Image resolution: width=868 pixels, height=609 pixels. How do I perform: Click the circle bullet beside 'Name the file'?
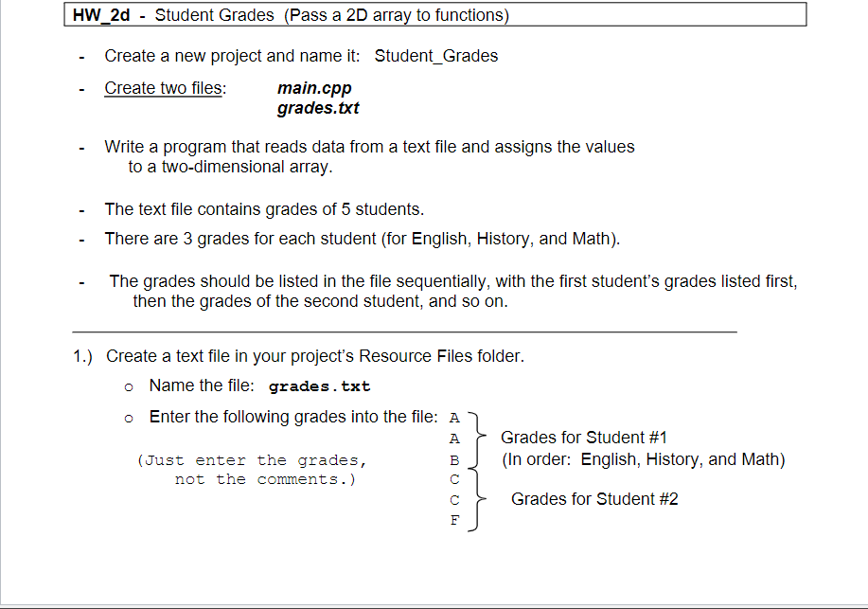(131, 386)
